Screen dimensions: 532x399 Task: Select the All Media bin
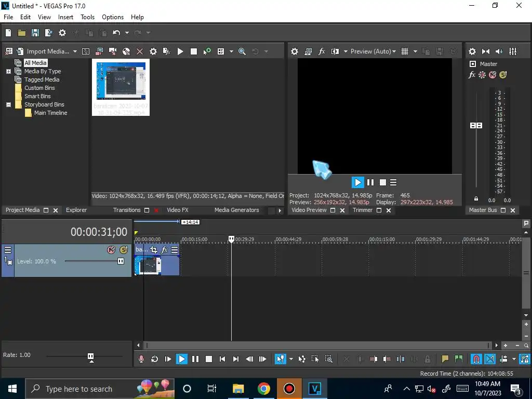tap(35, 63)
